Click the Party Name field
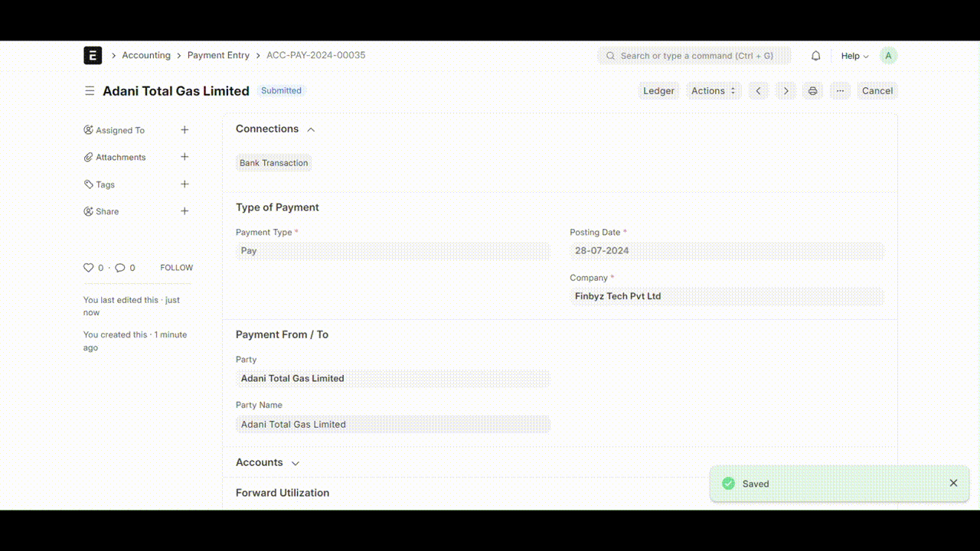 tap(393, 425)
